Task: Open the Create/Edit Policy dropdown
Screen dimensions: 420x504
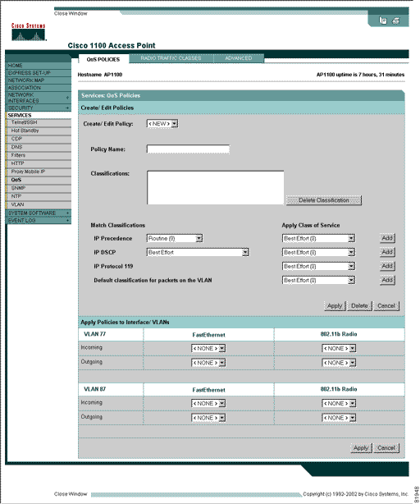Action: (x=162, y=124)
